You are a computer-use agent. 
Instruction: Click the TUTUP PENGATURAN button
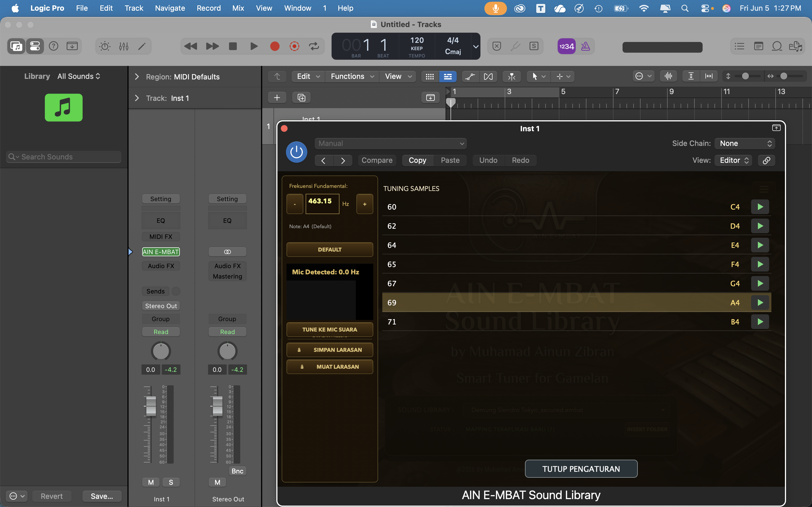(581, 469)
